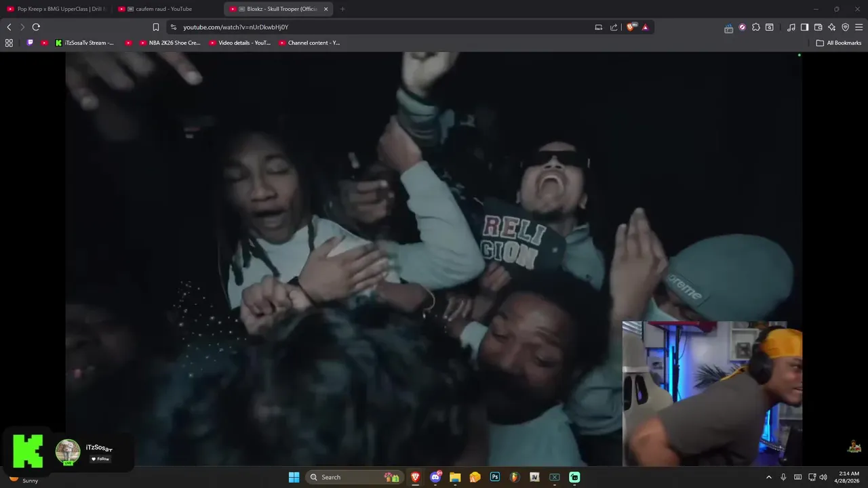Screen dimensions: 868x488
Task: Open File Explorer from the taskbar
Action: click(455, 477)
